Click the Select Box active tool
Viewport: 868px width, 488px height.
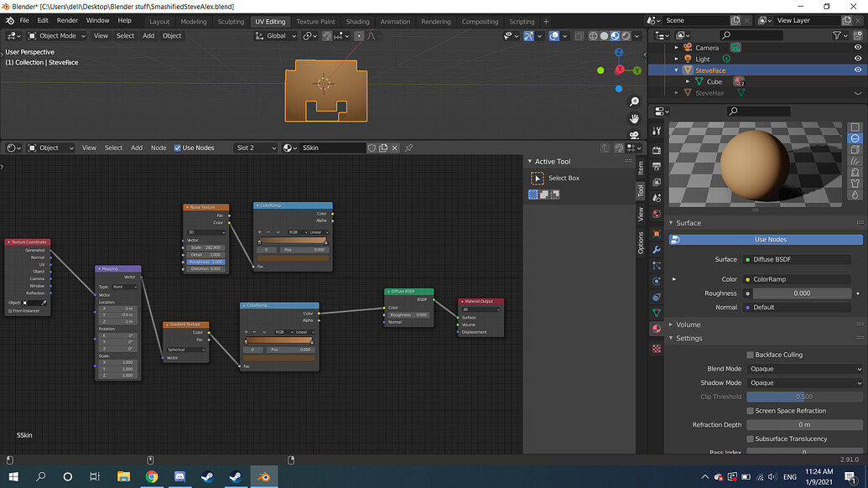coord(537,178)
